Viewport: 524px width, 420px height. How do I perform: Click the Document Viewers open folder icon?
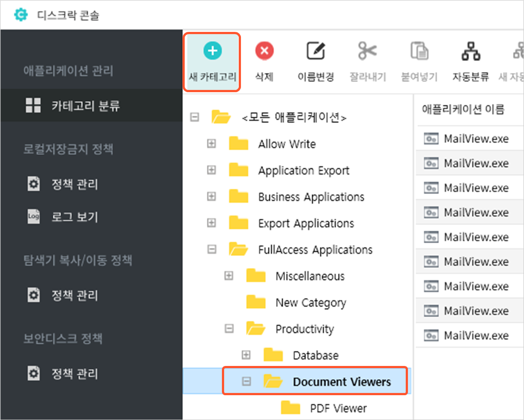coord(273,381)
